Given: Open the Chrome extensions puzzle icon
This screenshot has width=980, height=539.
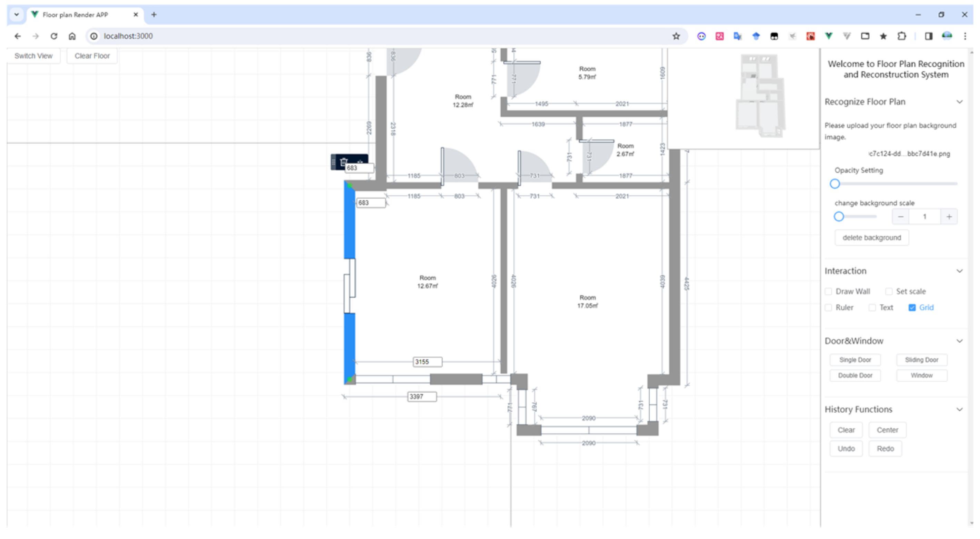Looking at the screenshot, I should [901, 36].
